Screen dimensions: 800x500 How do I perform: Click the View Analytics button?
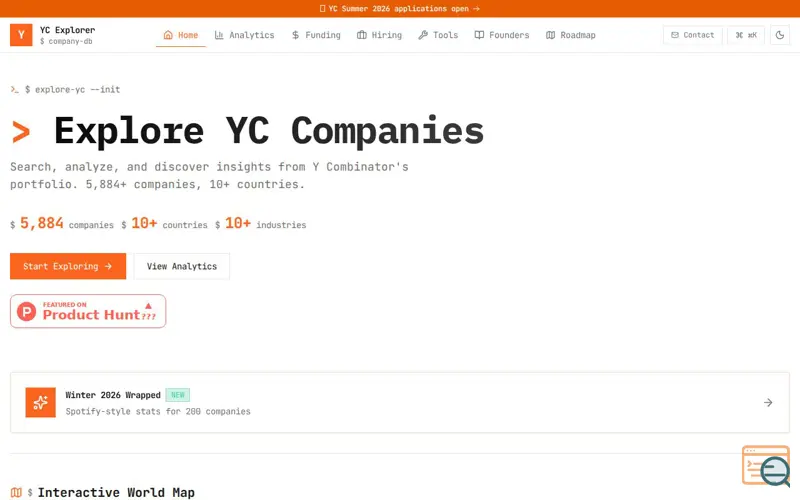(x=182, y=266)
